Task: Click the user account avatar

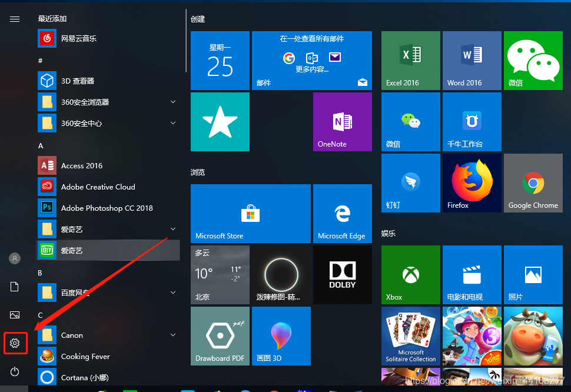Action: [x=15, y=258]
